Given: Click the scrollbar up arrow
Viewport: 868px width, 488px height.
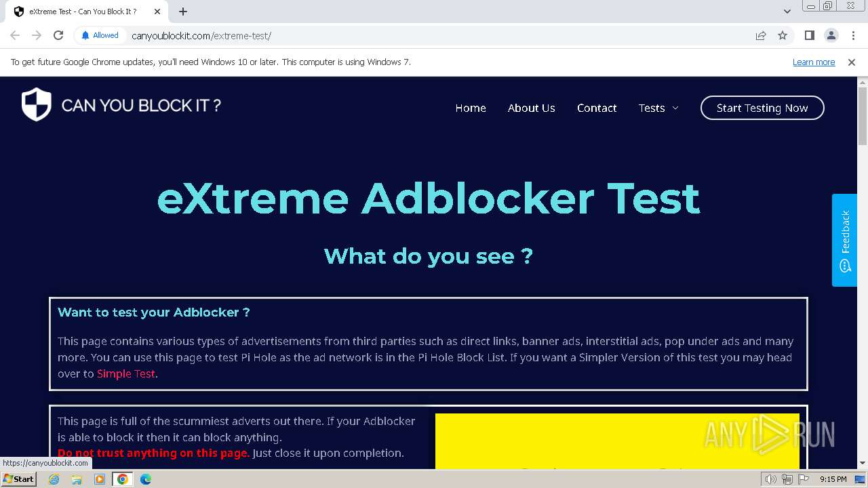Looking at the screenshot, I should (x=863, y=82).
